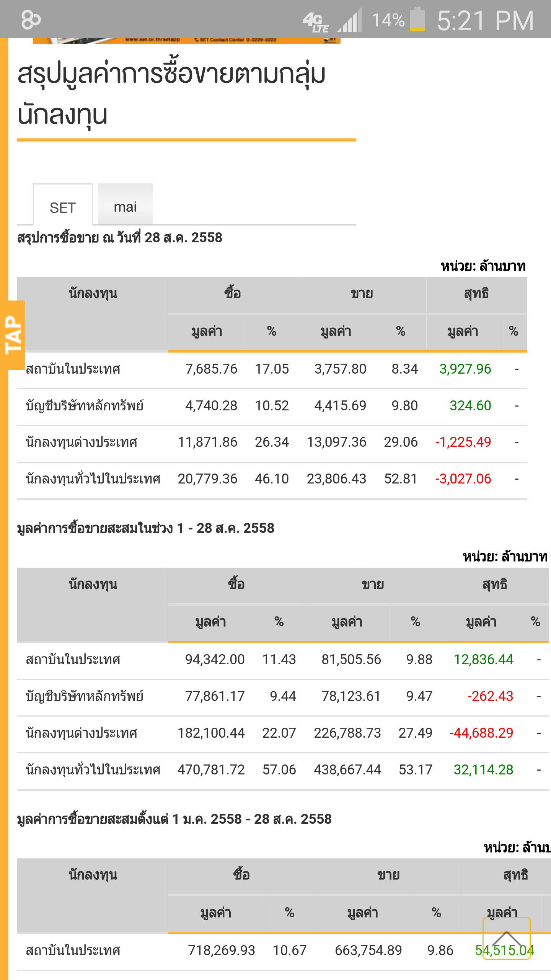
Task: Tap the scroll-to-top arrow icon
Action: click(506, 938)
